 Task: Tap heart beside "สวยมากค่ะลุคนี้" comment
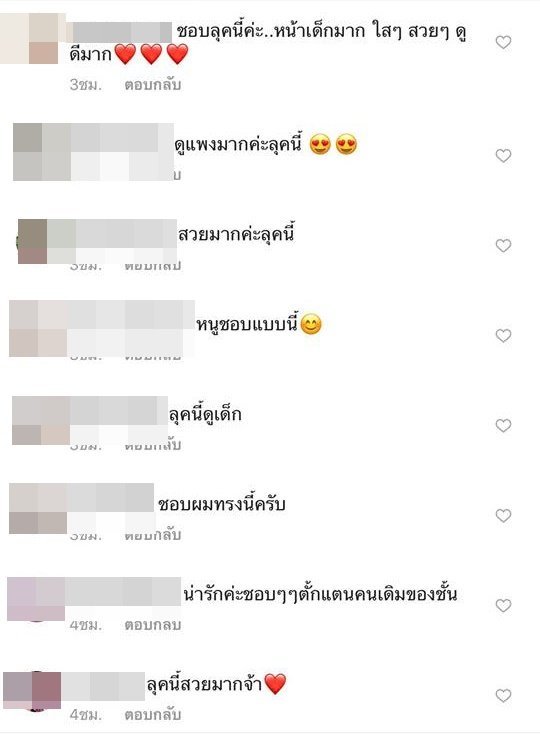503,246
